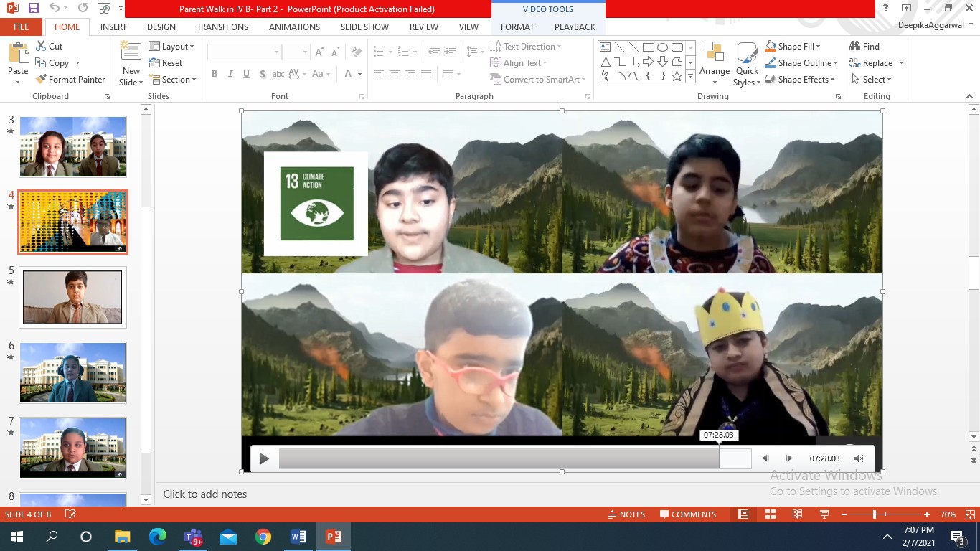980x551 pixels.
Task: Click the Reset slide button
Action: [166, 63]
